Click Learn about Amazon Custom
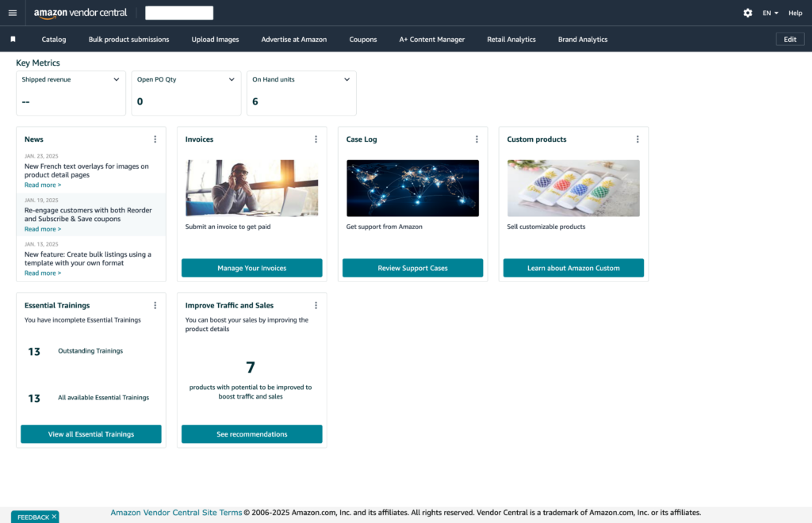Viewport: 812px width, 523px height. [x=573, y=268]
